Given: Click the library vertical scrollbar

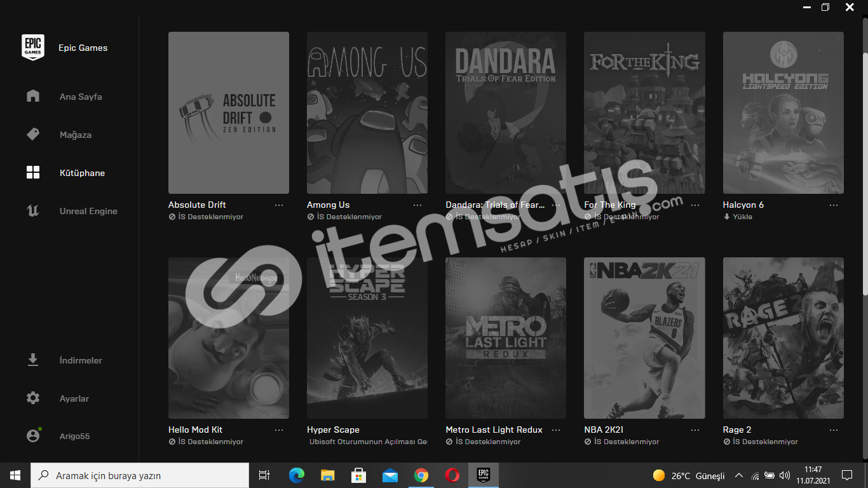Looking at the screenshot, I should pos(865,173).
